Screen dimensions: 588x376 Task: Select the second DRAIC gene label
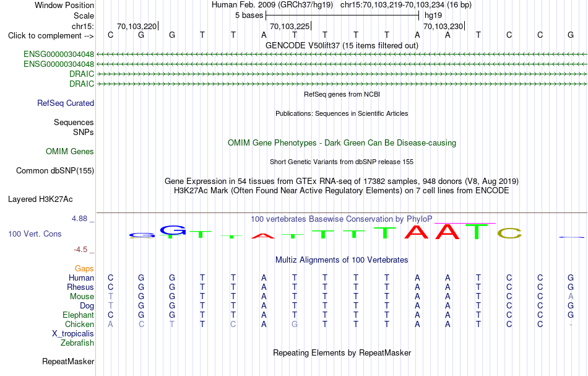click(82, 84)
